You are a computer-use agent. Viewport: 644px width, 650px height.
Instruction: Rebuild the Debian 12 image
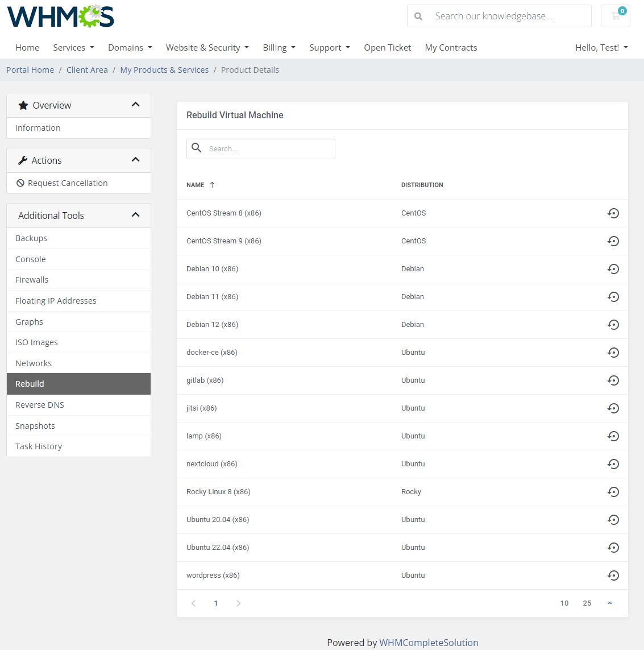click(613, 324)
